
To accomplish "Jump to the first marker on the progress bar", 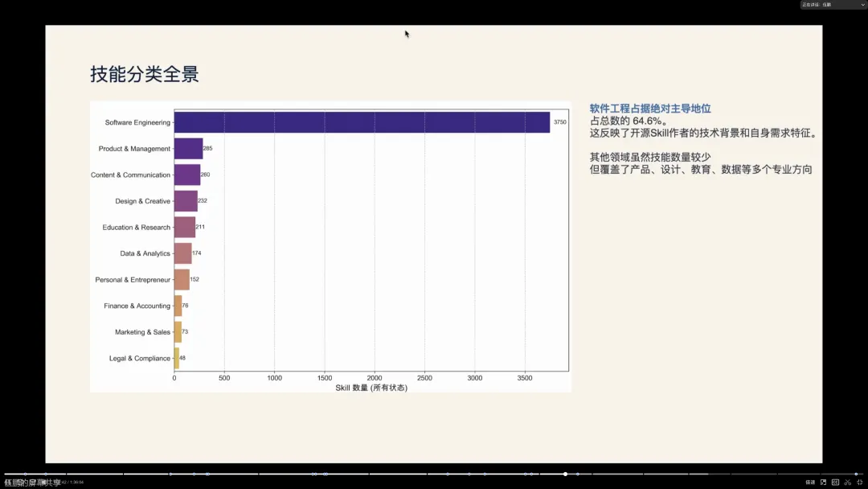I will click(25, 474).
